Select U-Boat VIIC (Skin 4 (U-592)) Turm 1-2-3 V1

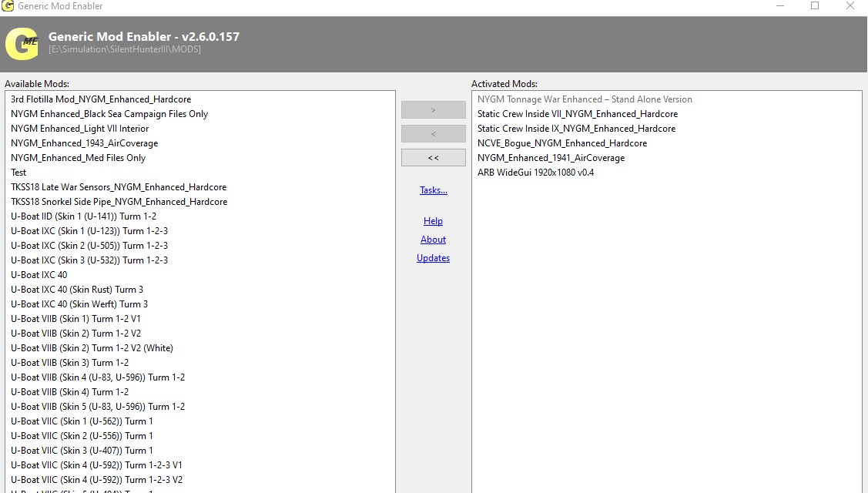pos(96,465)
